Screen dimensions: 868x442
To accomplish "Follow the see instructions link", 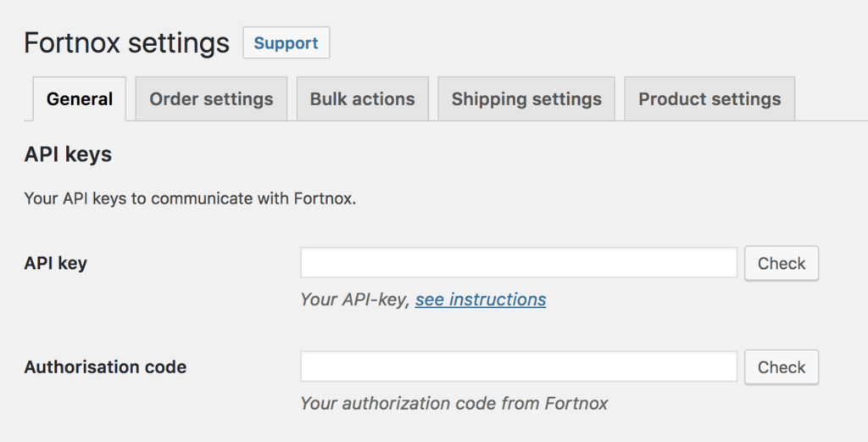I will point(481,299).
